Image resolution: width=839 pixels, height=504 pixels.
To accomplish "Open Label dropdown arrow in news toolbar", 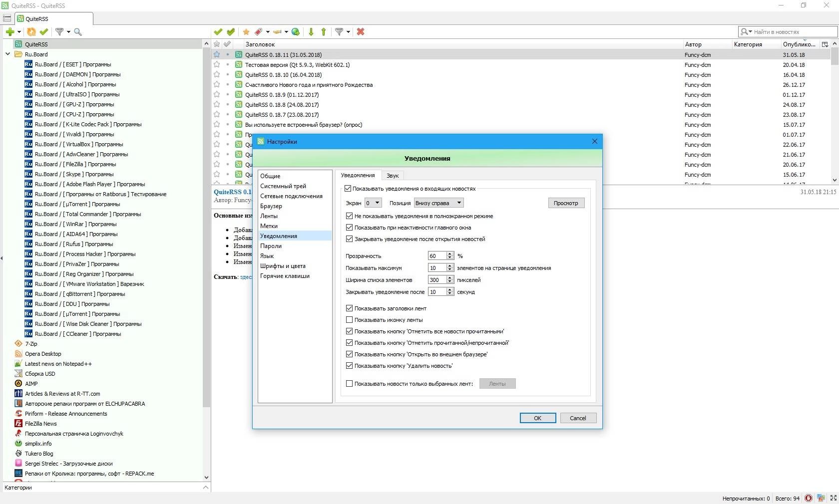I will (268, 32).
